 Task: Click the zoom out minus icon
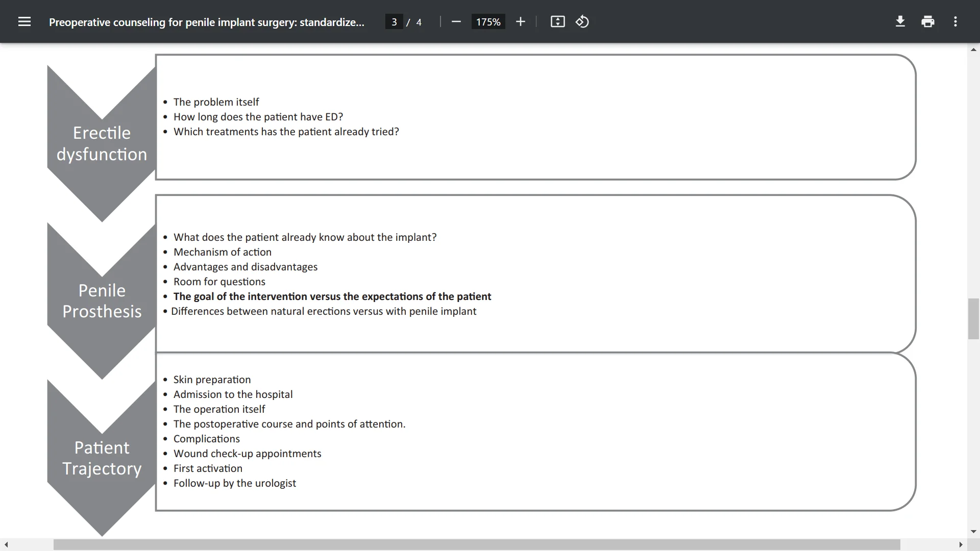pos(456,21)
